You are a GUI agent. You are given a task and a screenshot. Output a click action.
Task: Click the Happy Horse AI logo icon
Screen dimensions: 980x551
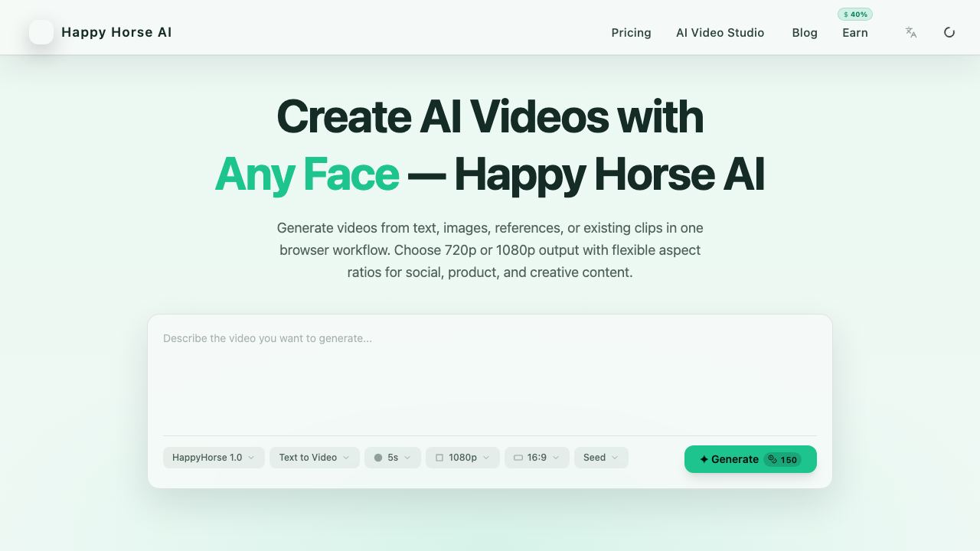(x=41, y=32)
